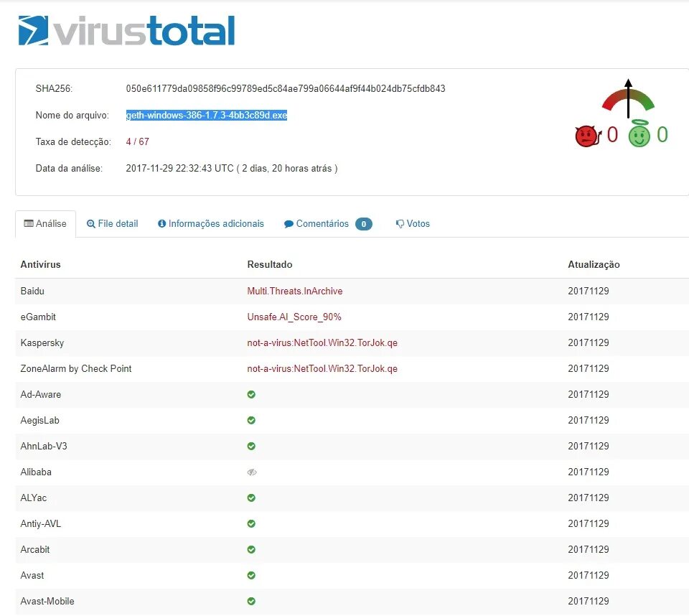689x616 pixels.
Task: Click the SHA256 hash value
Action: 286,89
